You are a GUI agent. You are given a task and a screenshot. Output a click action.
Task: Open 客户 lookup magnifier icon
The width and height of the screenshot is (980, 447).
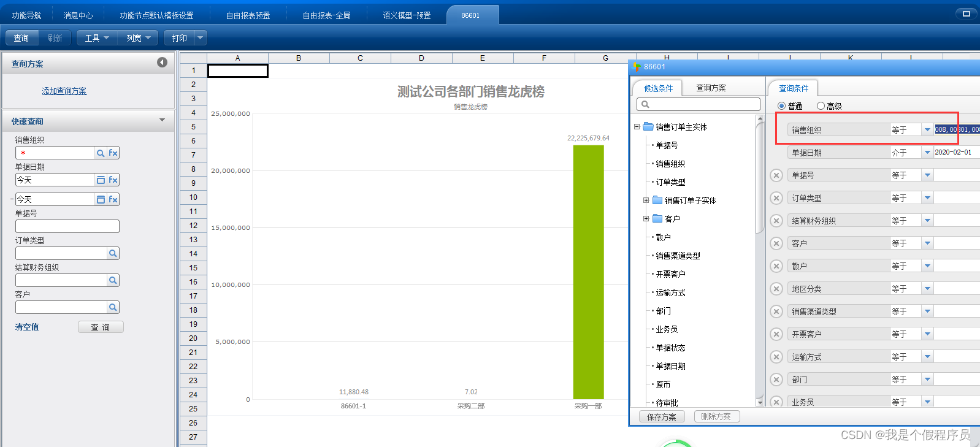[113, 307]
